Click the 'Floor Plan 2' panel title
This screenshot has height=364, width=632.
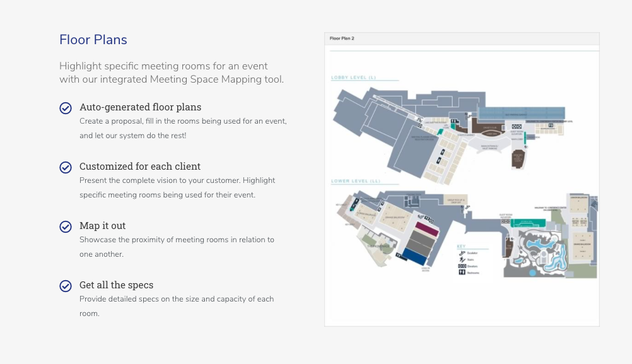click(342, 38)
